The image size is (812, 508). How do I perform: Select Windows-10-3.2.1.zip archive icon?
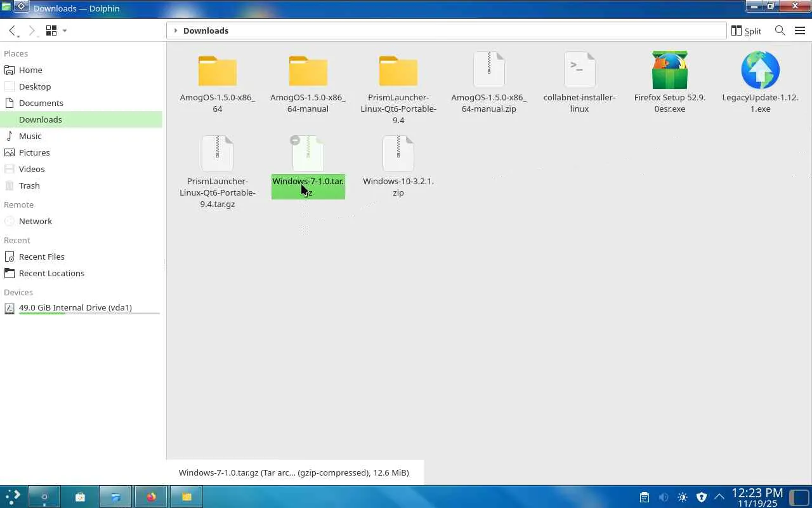(x=398, y=154)
